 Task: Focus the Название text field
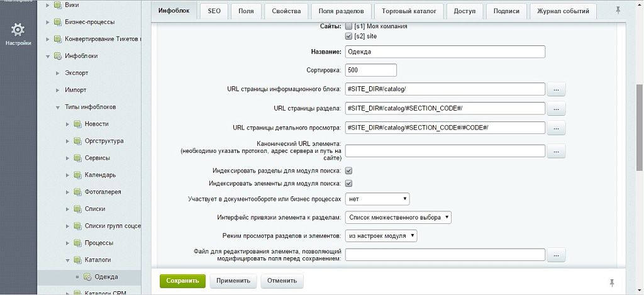[445, 52]
